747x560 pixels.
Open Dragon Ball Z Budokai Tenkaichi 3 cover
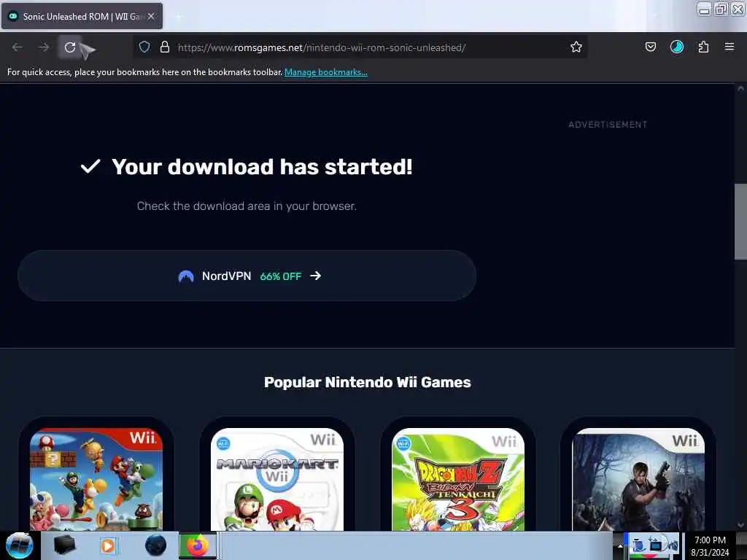tap(458, 479)
